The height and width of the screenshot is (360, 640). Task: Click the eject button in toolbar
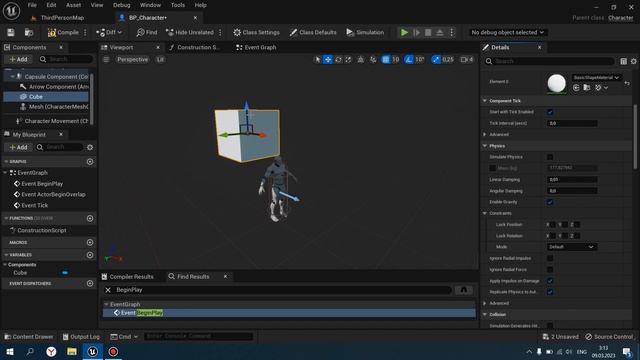click(x=440, y=32)
